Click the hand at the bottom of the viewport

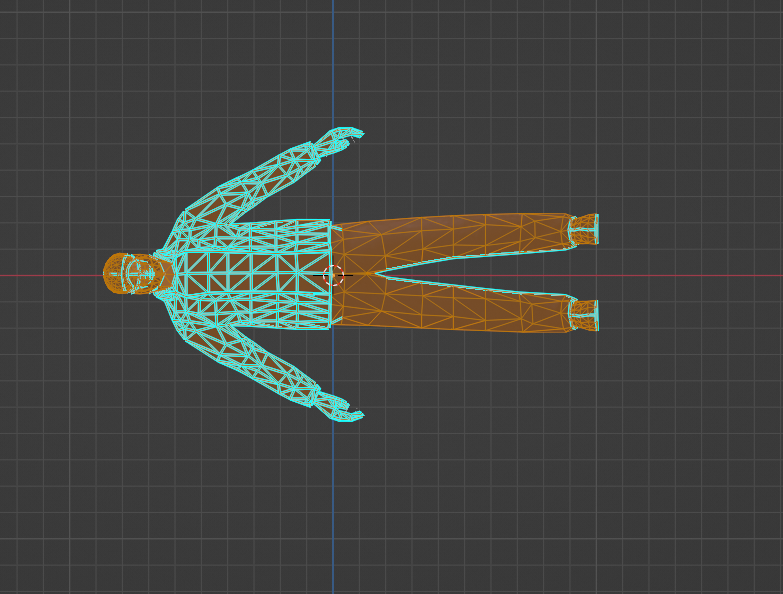click(339, 408)
